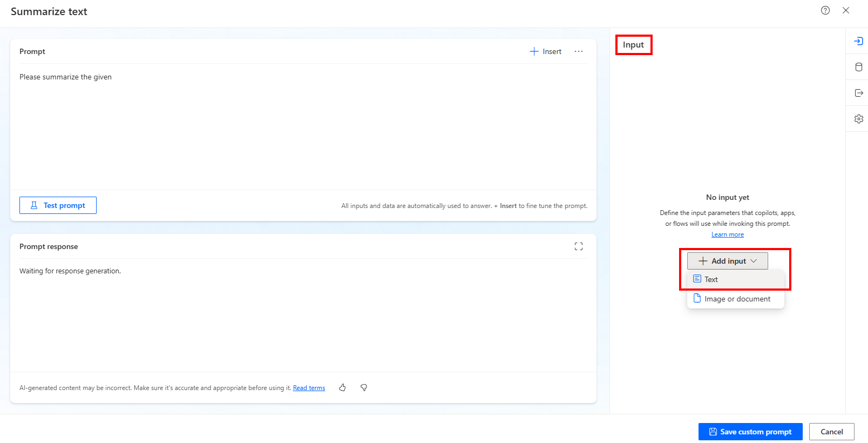868x443 pixels.
Task: Close the Summarize text dialog
Action: click(x=846, y=10)
